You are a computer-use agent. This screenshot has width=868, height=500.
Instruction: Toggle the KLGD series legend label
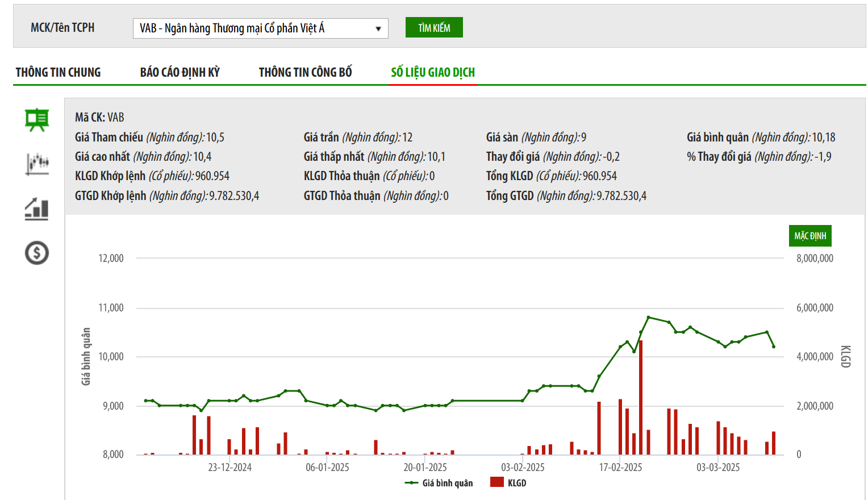click(517, 483)
